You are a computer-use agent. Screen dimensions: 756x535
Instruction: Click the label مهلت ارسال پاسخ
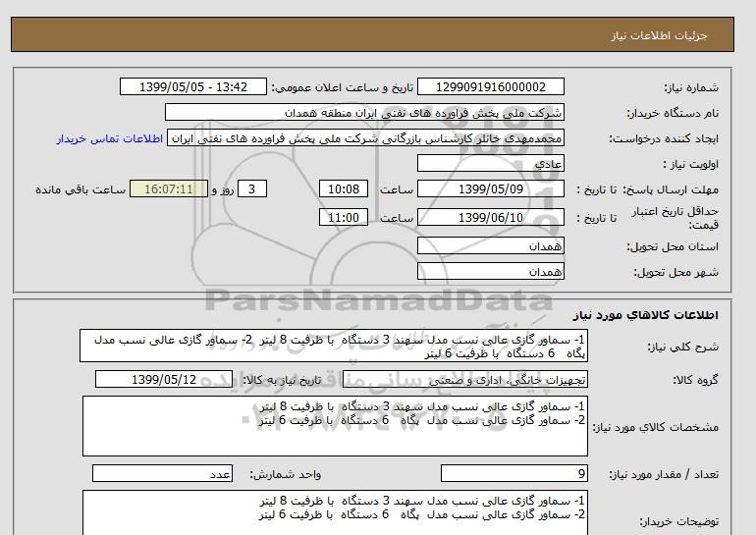[x=671, y=189]
